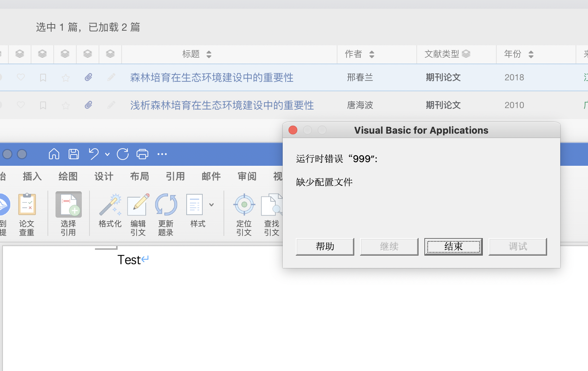Open the Undo history dropdown arrow

point(107,154)
